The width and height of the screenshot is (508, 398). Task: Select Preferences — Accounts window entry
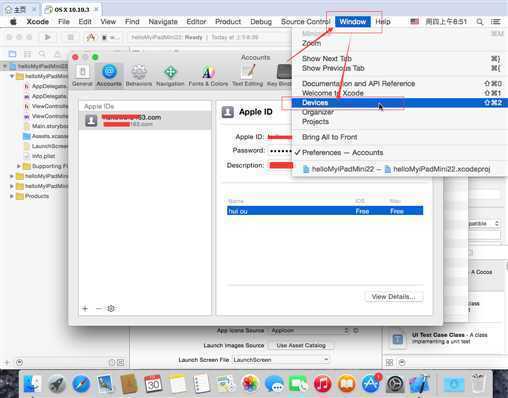tap(400, 153)
